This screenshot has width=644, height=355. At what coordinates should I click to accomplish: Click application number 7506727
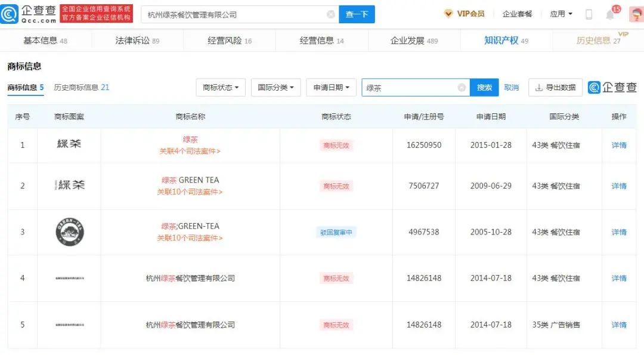(424, 186)
